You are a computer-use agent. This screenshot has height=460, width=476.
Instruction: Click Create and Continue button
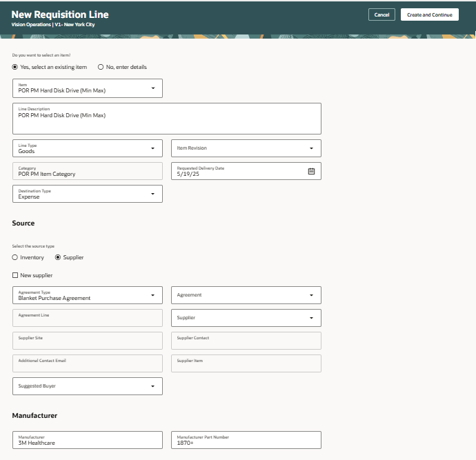[430, 14]
